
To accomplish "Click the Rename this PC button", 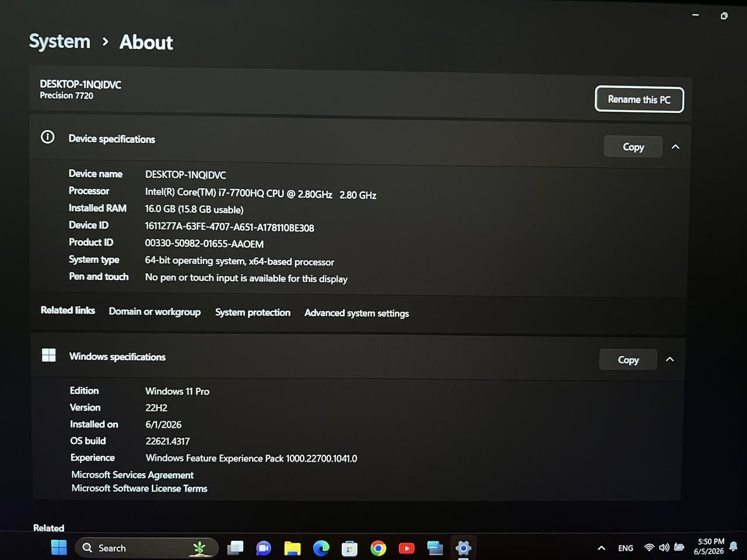I will [639, 99].
